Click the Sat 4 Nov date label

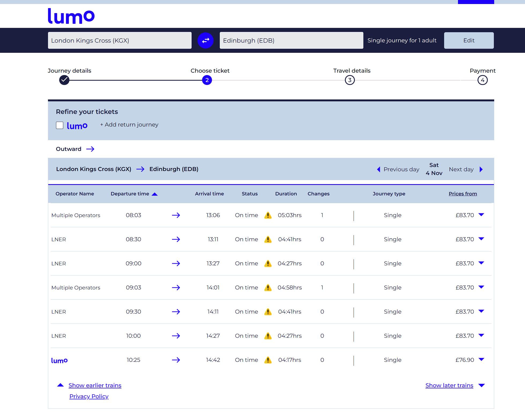[x=434, y=169]
